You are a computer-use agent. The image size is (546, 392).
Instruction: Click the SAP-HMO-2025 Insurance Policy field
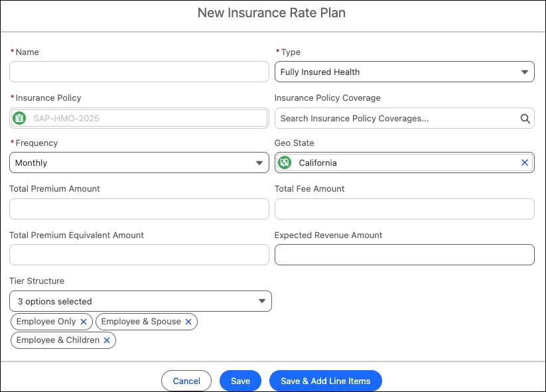pyautogui.click(x=146, y=119)
